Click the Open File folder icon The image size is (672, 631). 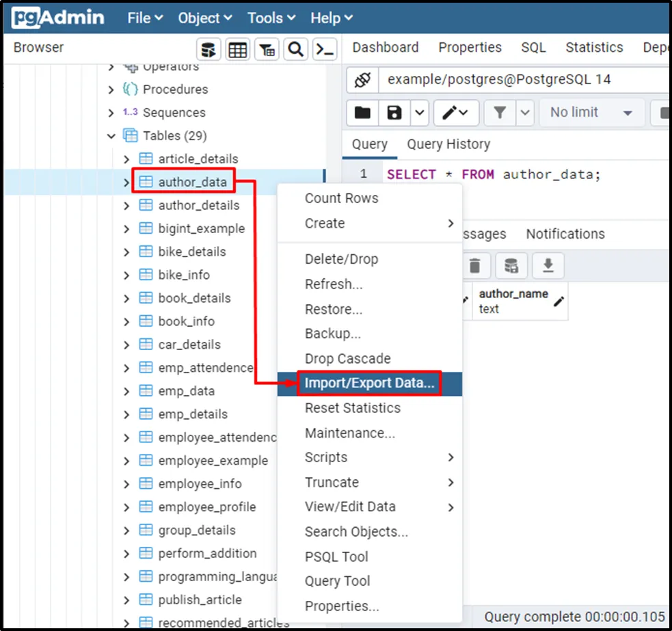pyautogui.click(x=363, y=113)
